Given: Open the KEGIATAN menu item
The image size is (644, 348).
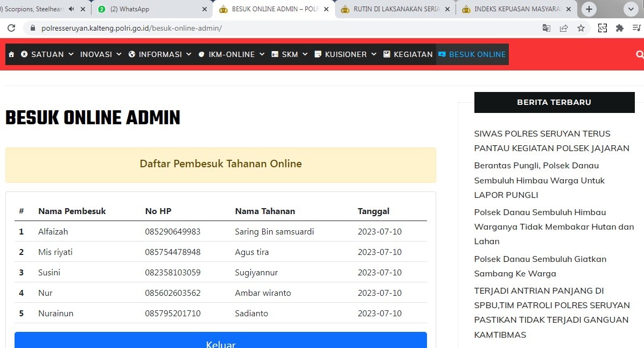Looking at the screenshot, I should (408, 54).
